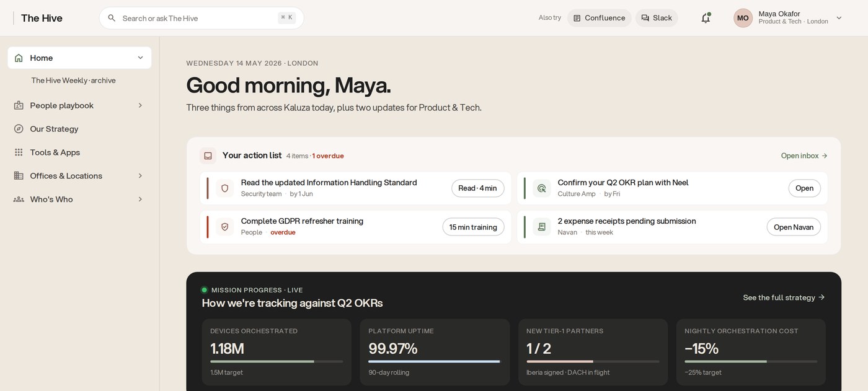Click the Slack button
Viewport: 868px width, 391px height.
point(657,18)
